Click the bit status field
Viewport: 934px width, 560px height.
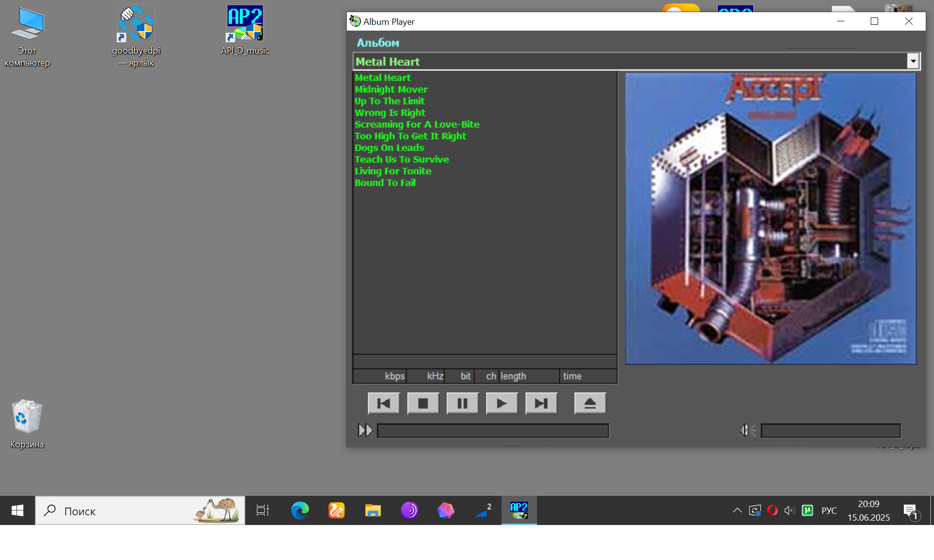point(460,376)
